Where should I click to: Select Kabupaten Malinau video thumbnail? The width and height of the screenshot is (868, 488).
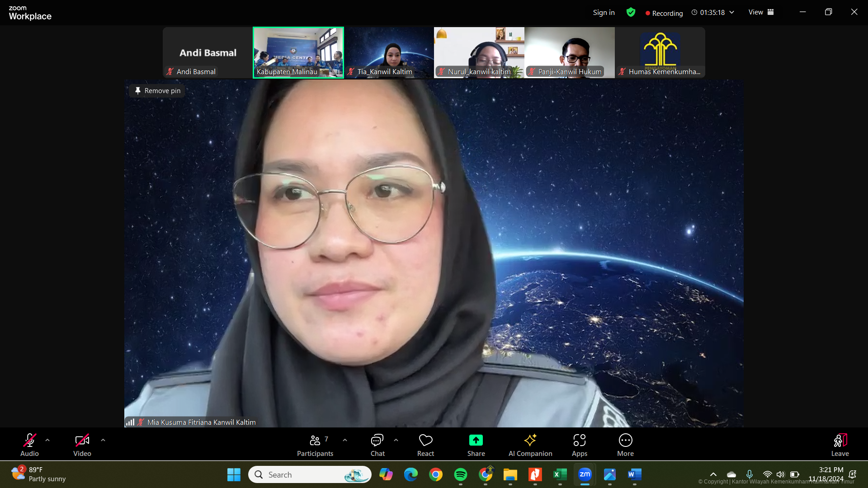298,52
